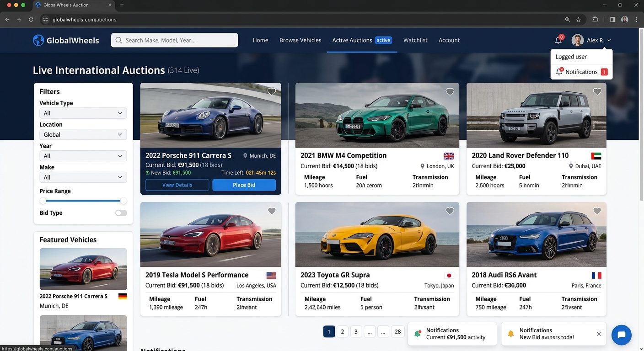Click the Japan flag on Supra card
This screenshot has height=351, width=644.
click(449, 275)
